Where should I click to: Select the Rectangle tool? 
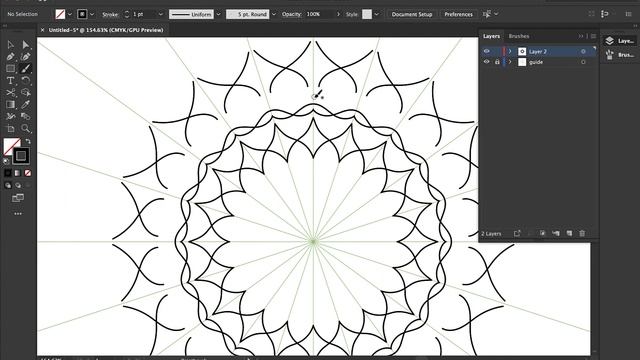[11, 69]
